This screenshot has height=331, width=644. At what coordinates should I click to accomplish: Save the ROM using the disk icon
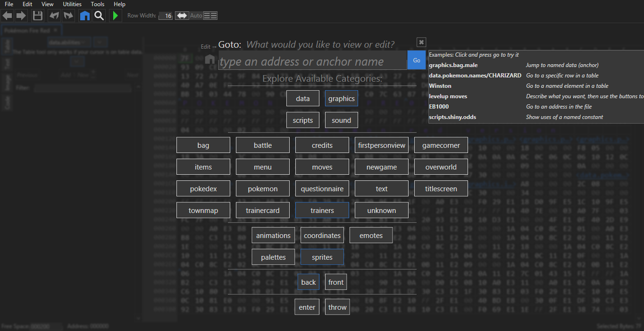37,16
